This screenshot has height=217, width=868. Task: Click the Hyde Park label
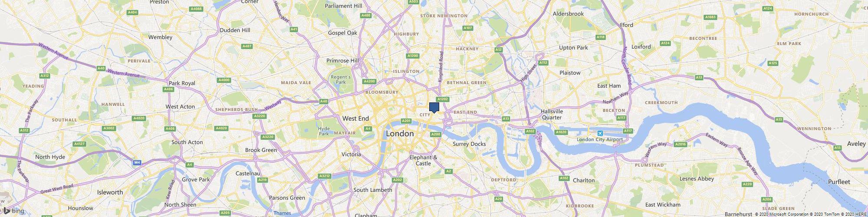pos(324,131)
